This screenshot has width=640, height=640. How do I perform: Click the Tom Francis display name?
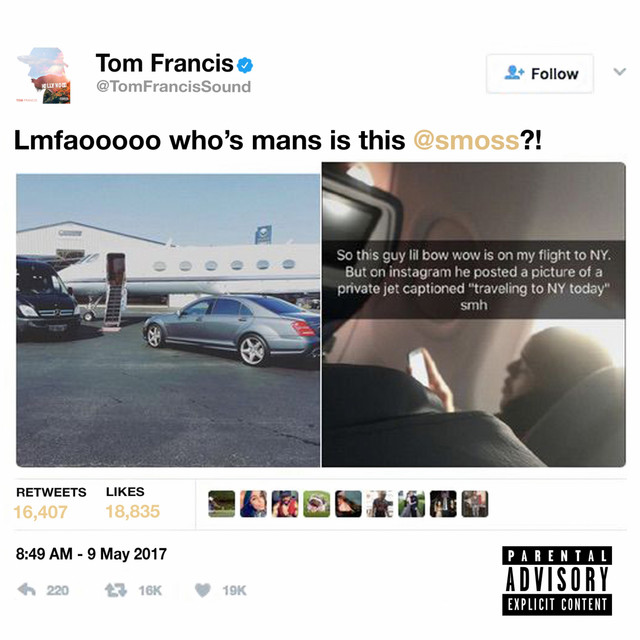[x=164, y=63]
